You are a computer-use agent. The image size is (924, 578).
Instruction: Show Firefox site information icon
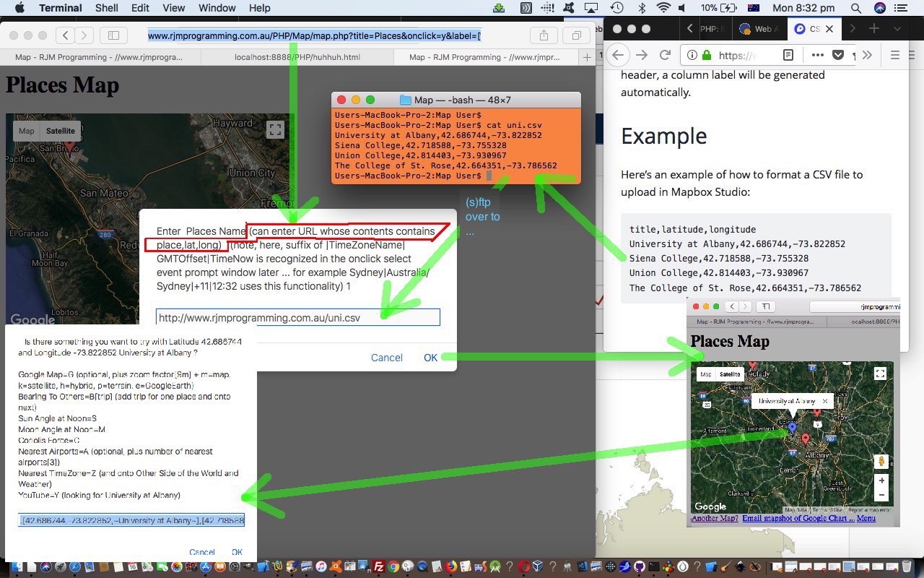click(x=692, y=55)
